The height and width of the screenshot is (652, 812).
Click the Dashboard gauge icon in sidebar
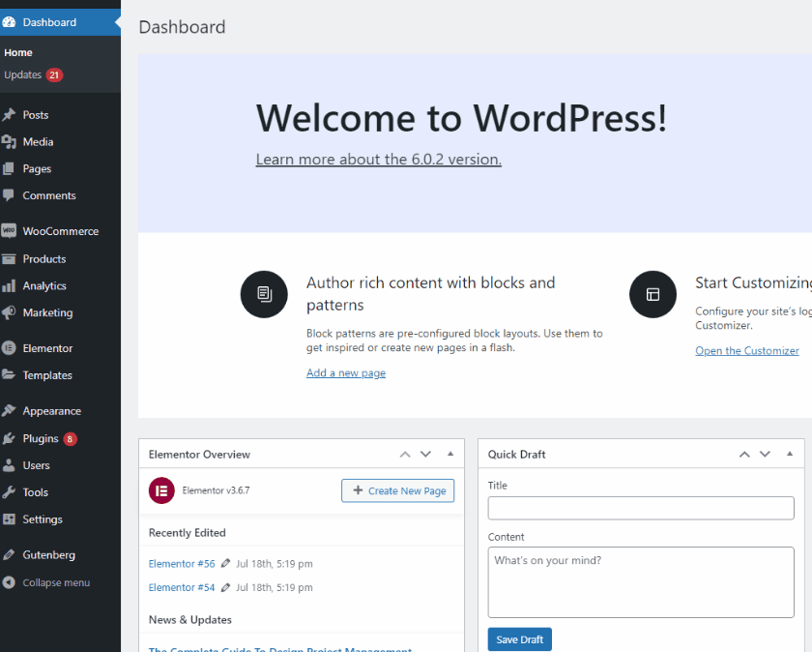9,22
